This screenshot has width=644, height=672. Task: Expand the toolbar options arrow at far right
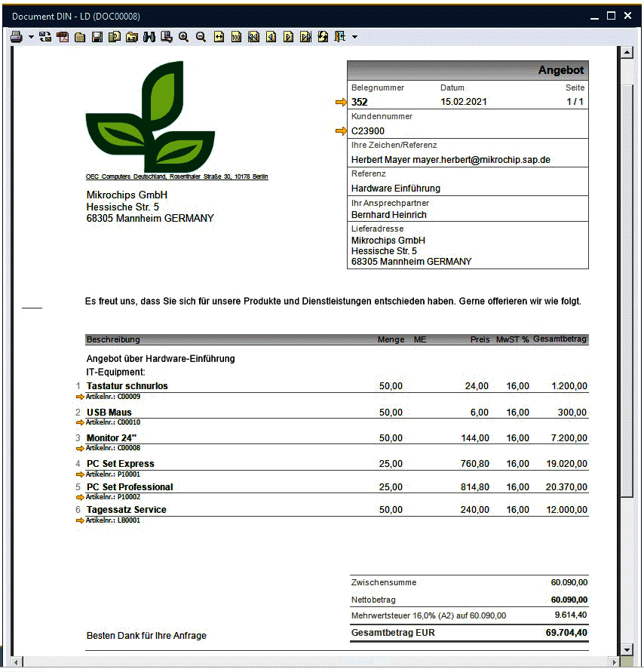[354, 36]
